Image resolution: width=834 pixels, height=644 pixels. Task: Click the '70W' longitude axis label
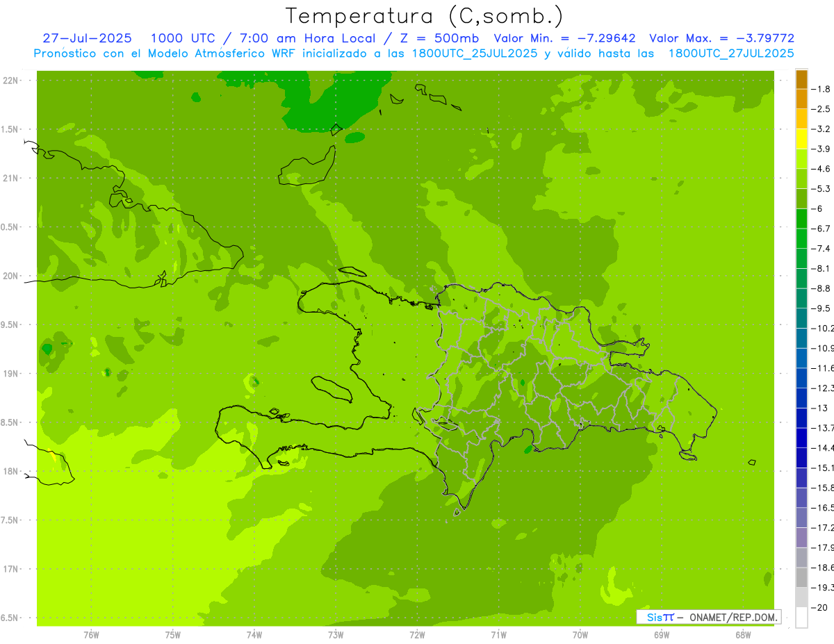[x=580, y=636]
